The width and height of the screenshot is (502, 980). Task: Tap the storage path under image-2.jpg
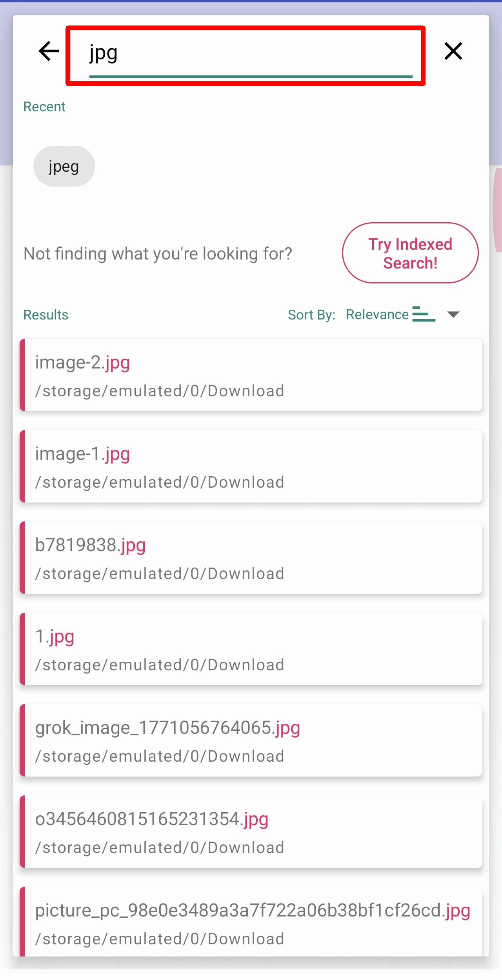[x=160, y=391]
